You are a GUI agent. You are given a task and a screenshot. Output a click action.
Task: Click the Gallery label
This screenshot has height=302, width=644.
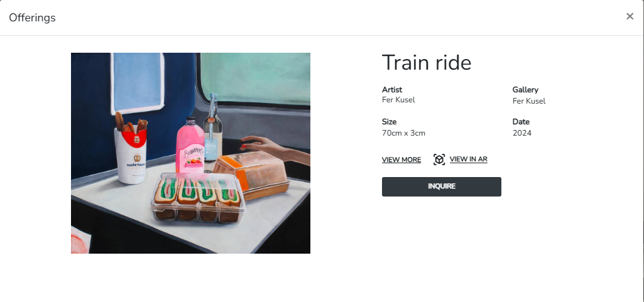pos(525,89)
